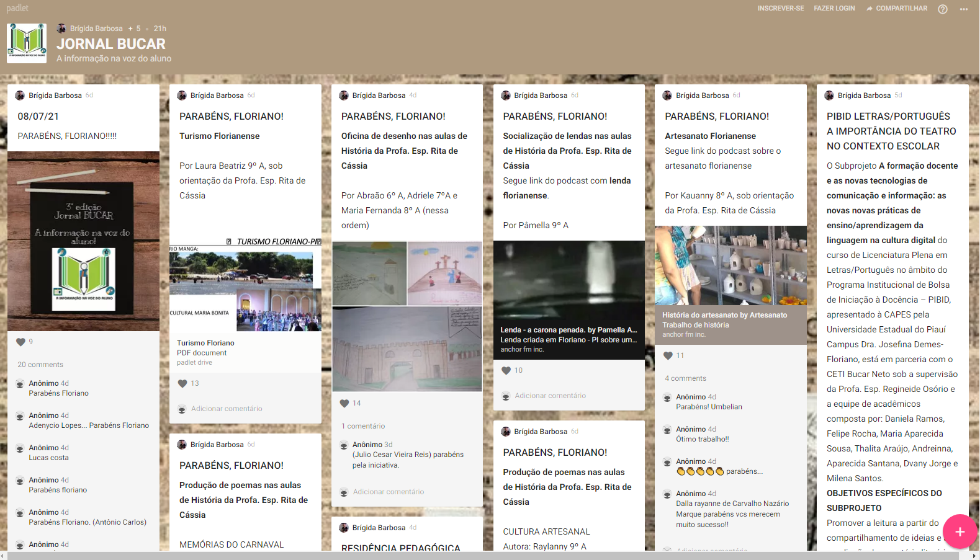Click 'Parabéns Floriano. (Antônio Carlos)' comment
Screen dimensions: 980x560
click(88, 522)
